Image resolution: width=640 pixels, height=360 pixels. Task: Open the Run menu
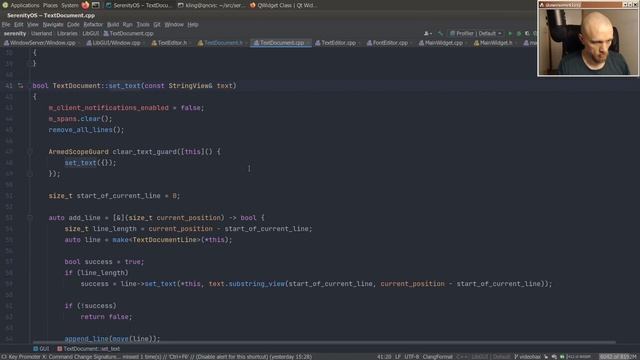click(127, 24)
